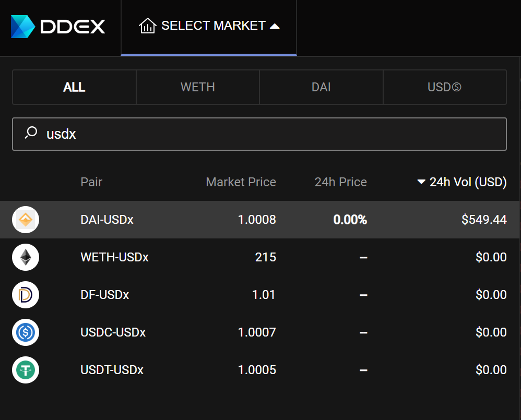The width and height of the screenshot is (521, 420).
Task: Click the search magnifier icon
Action: tap(31, 133)
